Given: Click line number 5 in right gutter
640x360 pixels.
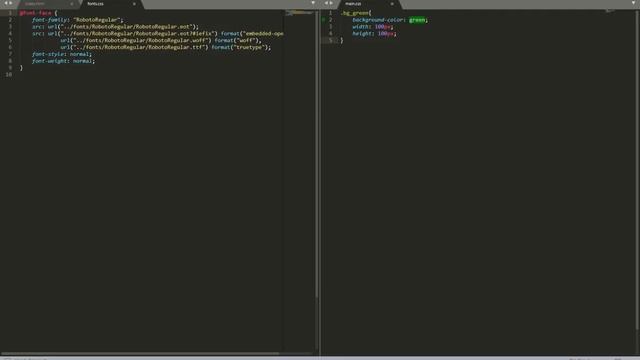Looking at the screenshot, I should click(331, 40).
